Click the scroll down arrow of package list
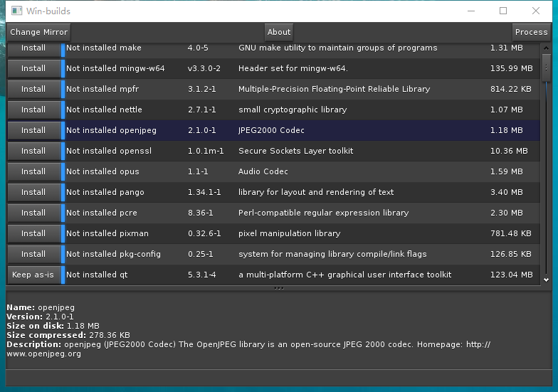 (547, 280)
